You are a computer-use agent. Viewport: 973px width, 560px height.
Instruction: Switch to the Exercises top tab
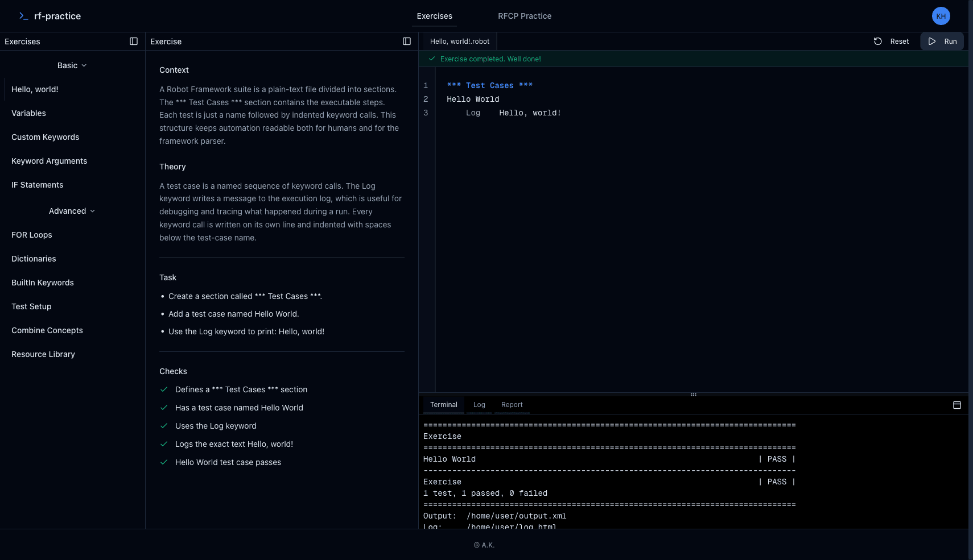click(434, 16)
